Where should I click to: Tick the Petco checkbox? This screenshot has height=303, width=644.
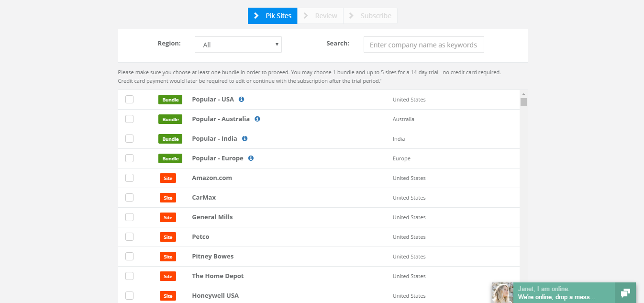click(x=129, y=236)
